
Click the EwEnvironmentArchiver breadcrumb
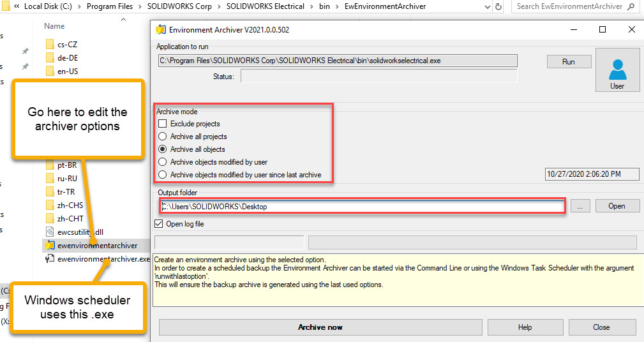386,6
